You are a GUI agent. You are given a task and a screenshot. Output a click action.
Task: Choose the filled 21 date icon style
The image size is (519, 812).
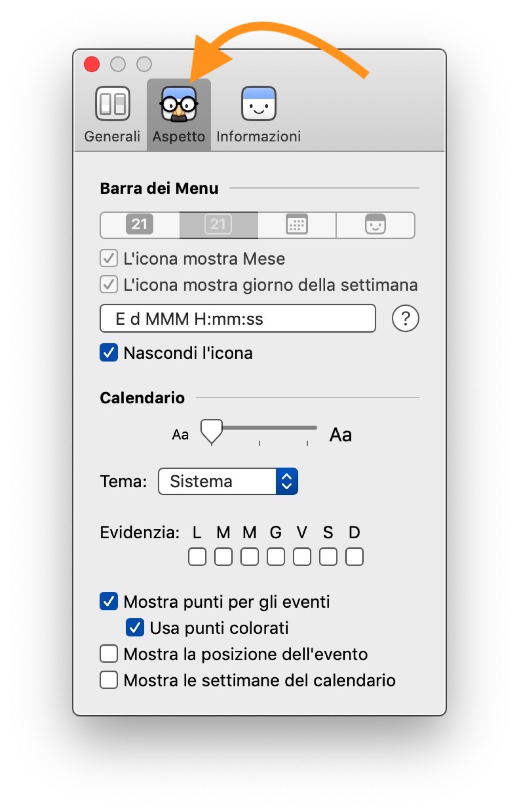[x=139, y=225]
